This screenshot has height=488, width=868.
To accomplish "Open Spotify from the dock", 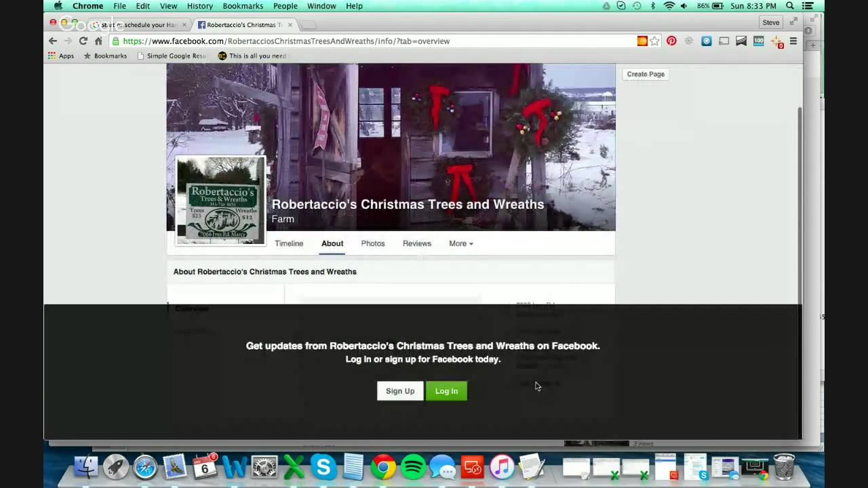I will point(413,468).
